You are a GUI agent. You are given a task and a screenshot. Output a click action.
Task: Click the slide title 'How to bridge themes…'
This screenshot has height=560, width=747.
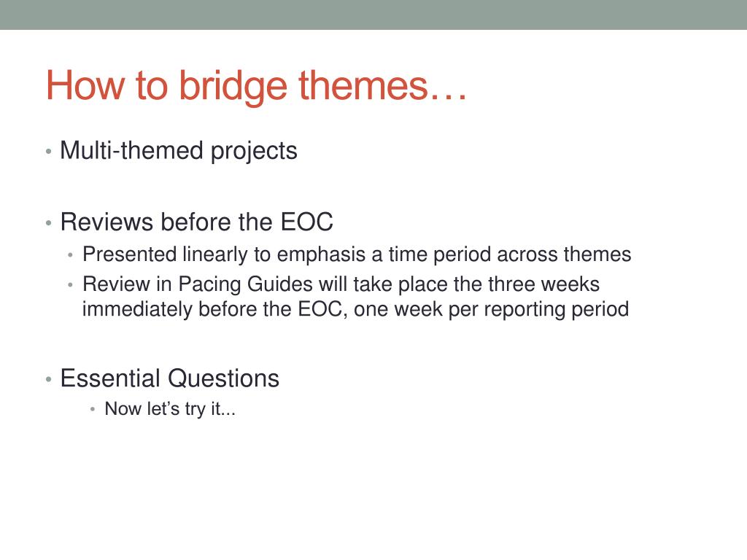256,86
